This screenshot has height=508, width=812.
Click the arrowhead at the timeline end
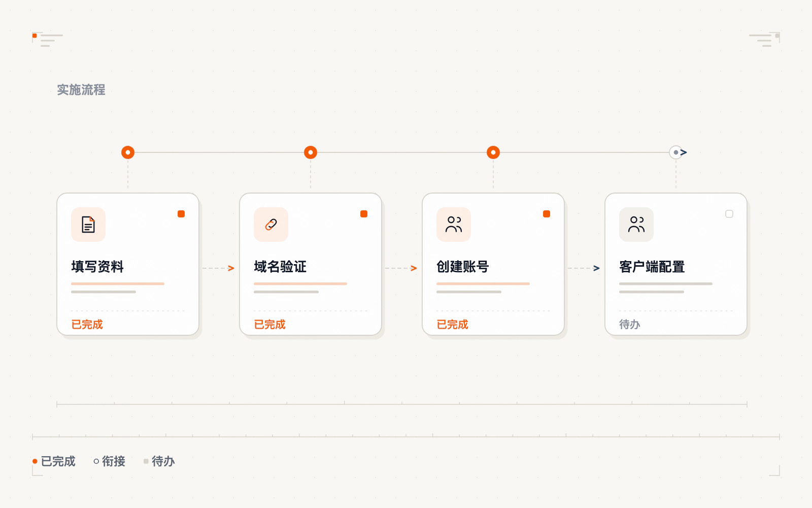(x=684, y=152)
